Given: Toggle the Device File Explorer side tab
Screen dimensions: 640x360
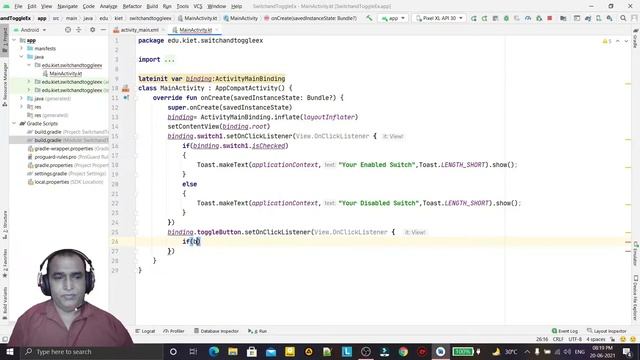Looking at the screenshot, I should coord(636,298).
